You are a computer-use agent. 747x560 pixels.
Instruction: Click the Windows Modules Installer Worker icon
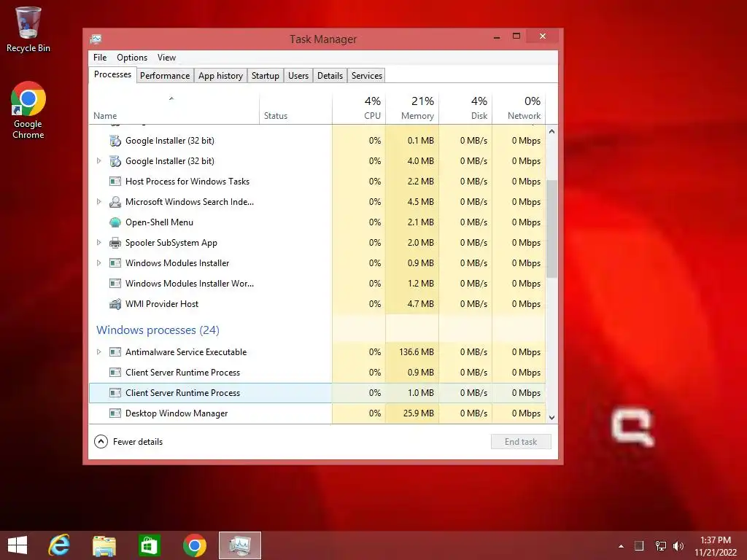115,284
